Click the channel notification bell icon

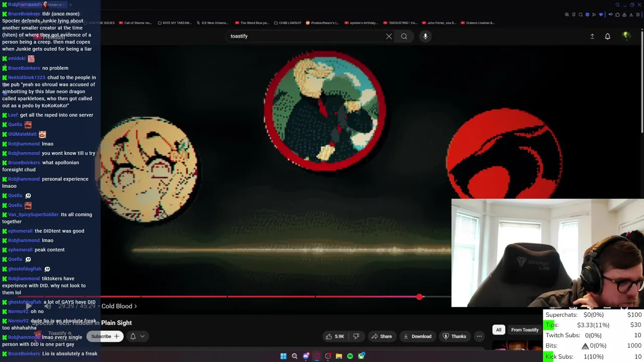[x=133, y=336]
